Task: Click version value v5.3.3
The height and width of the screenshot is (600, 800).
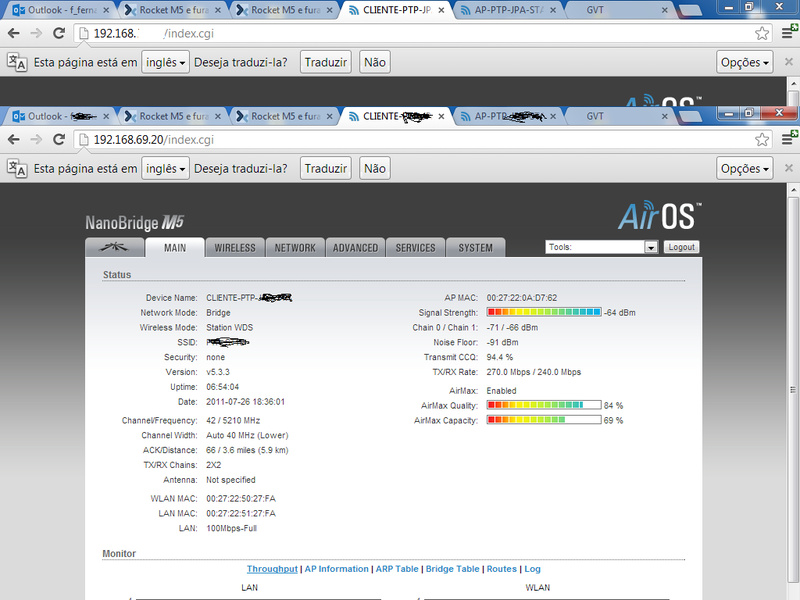Action: [x=218, y=372]
